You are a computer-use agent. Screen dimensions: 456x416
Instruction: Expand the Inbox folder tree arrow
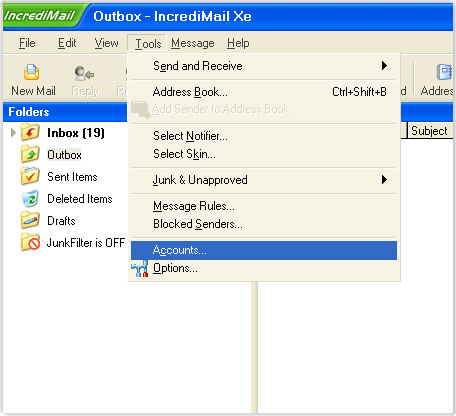(x=13, y=133)
